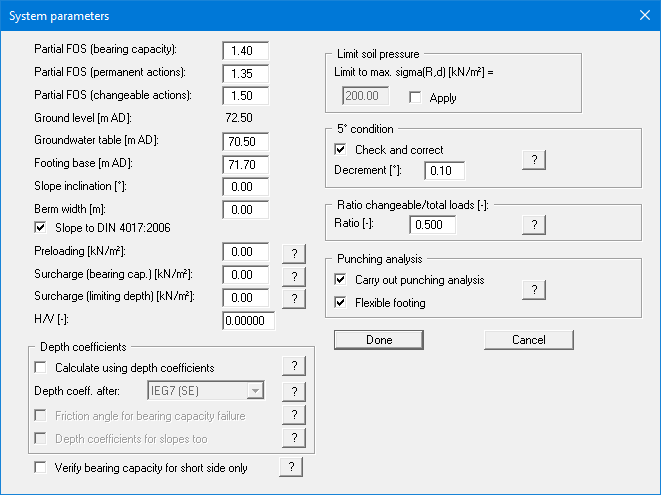661x495 pixels.
Task: Uncheck Flexible footing option
Action: 341,302
